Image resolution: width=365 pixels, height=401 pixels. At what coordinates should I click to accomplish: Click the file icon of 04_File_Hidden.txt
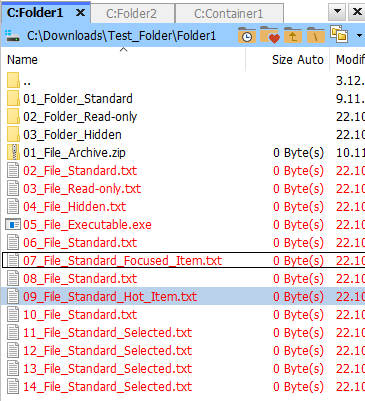point(13,207)
